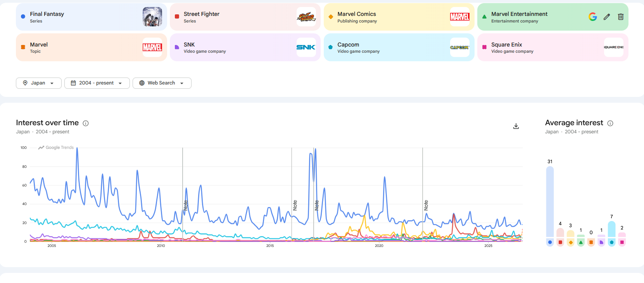Delete Marvel Entertainment using the trash icon
The height and width of the screenshot is (283, 644).
click(x=621, y=17)
